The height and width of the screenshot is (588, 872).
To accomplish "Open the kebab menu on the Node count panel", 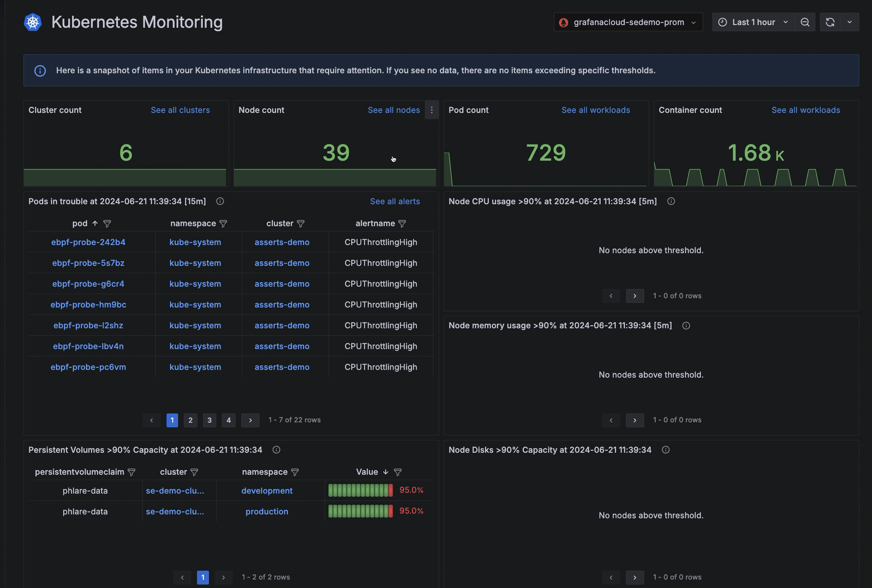I will click(431, 110).
